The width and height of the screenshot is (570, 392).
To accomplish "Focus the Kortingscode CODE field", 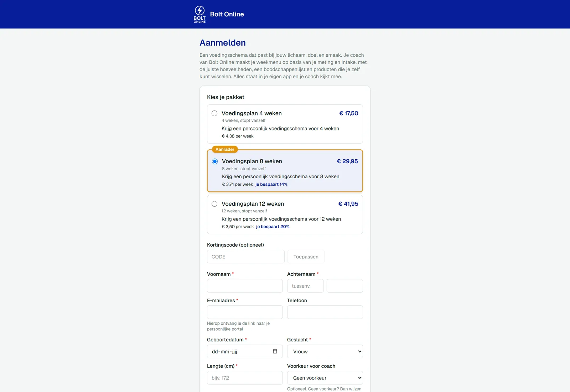I will point(246,257).
